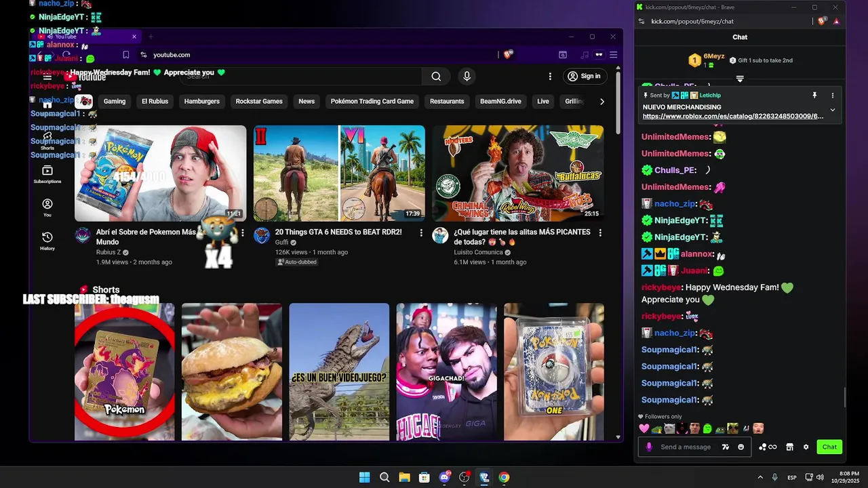This screenshot has width=868, height=488.
Task: Click the YouTube Sign in button
Action: point(584,76)
